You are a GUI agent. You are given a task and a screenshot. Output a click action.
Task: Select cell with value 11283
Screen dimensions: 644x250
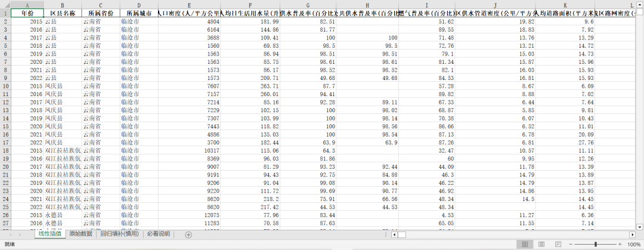click(x=190, y=223)
